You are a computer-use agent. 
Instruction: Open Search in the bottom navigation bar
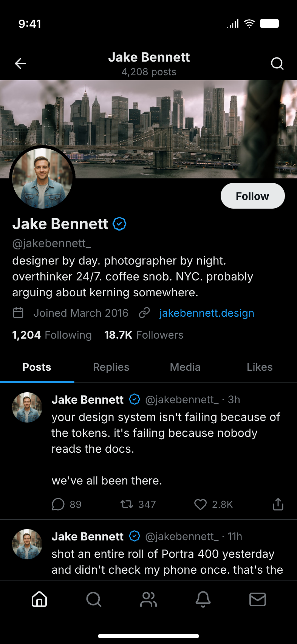94,599
